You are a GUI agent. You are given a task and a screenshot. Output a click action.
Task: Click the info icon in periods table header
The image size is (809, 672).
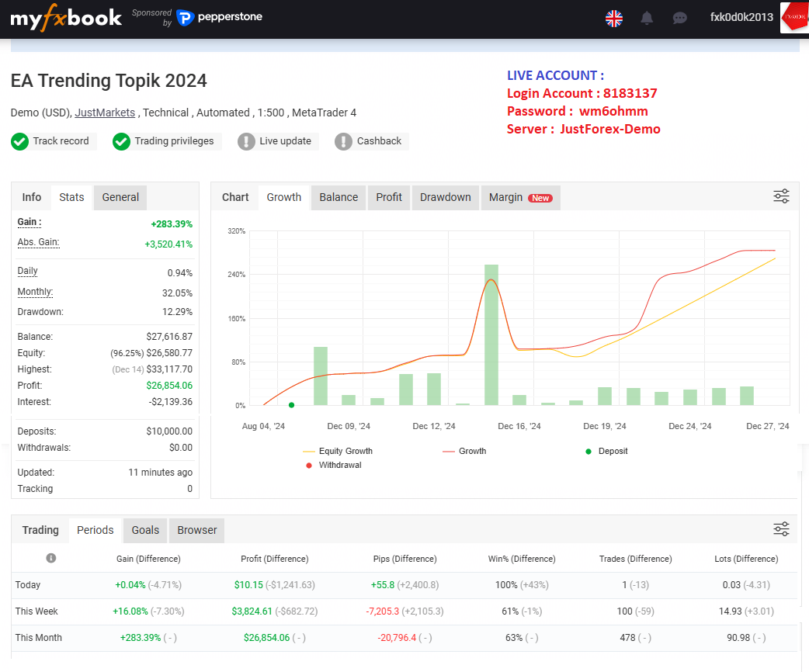point(50,558)
